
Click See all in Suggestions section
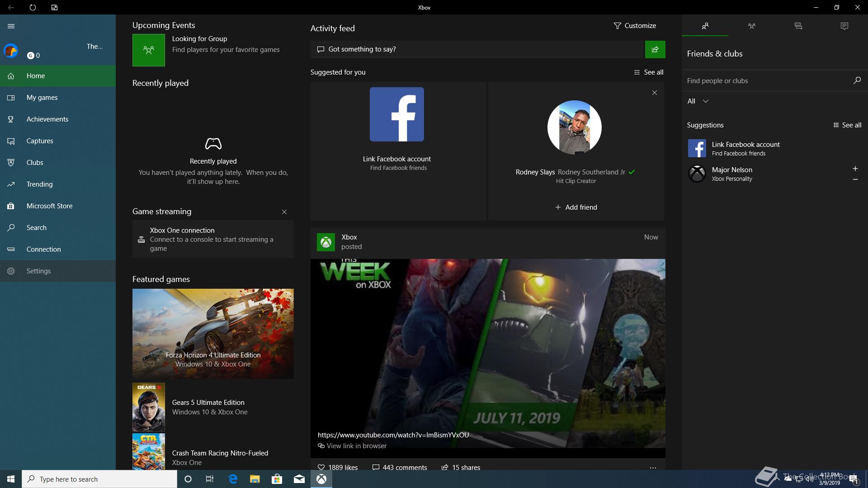tap(847, 125)
